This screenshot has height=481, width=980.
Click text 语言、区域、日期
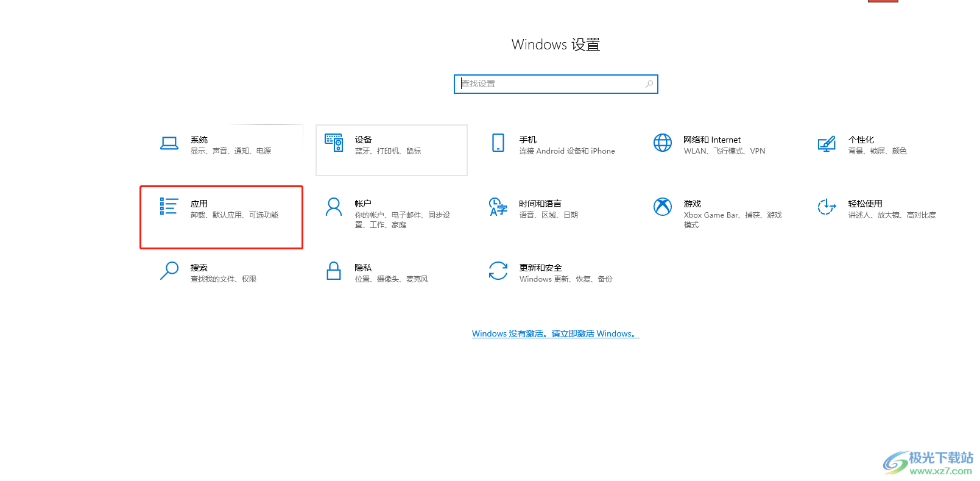point(549,215)
